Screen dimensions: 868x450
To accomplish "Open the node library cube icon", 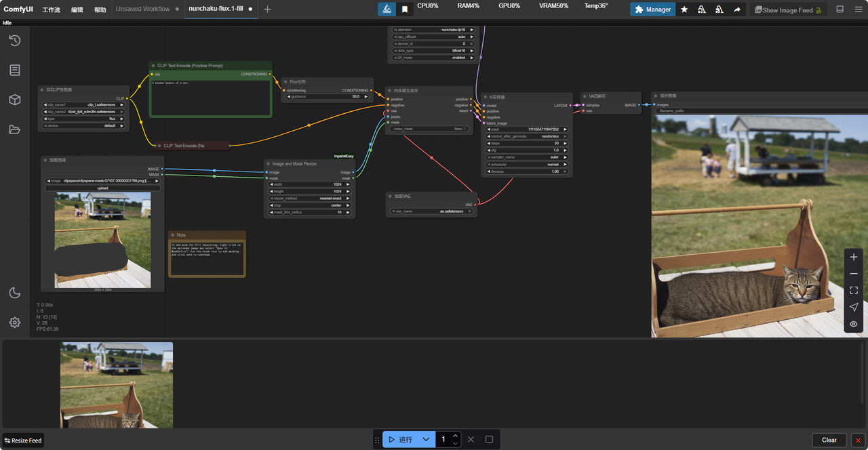I will pyautogui.click(x=14, y=100).
